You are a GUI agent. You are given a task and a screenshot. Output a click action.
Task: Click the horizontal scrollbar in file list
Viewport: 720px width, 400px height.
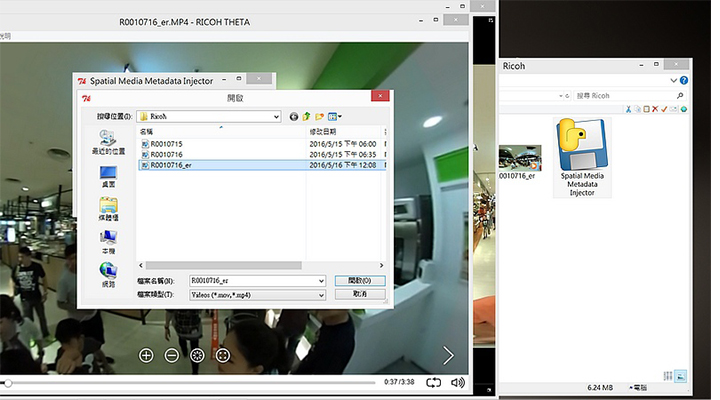tap(224, 265)
